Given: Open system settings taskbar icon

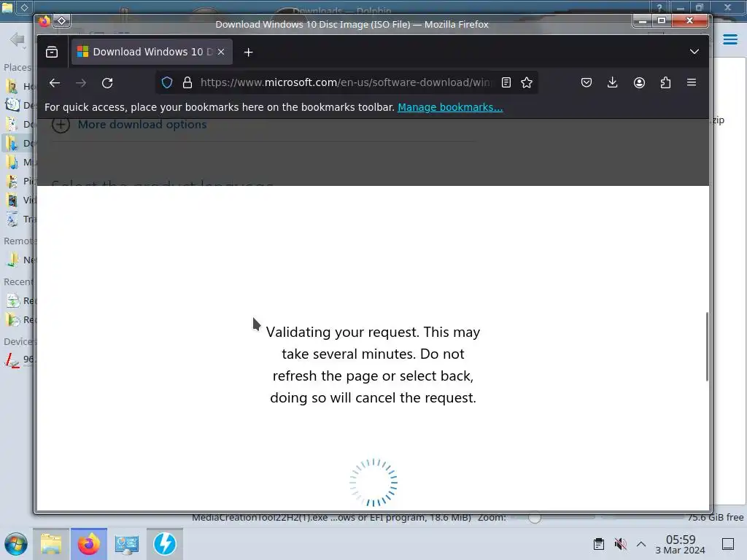Looking at the screenshot, I should pyautogui.click(x=127, y=544).
